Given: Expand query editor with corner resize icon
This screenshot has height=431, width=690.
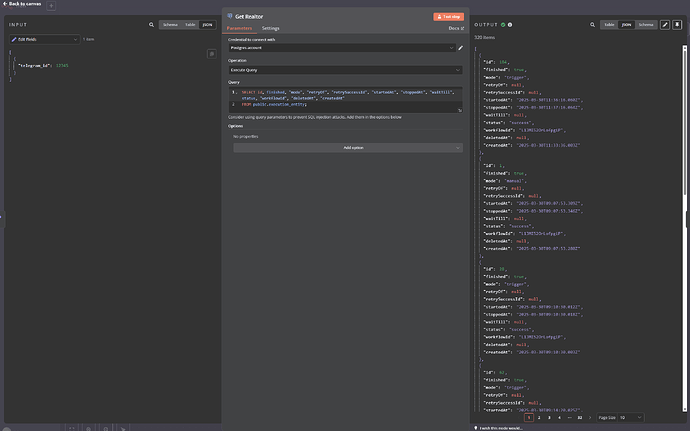Looking at the screenshot, I should (460, 110).
